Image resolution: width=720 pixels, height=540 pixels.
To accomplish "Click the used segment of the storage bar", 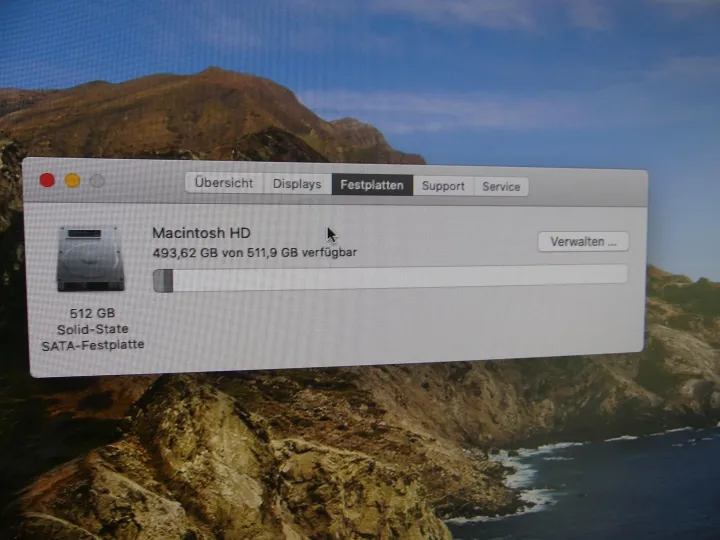I will 163,281.
